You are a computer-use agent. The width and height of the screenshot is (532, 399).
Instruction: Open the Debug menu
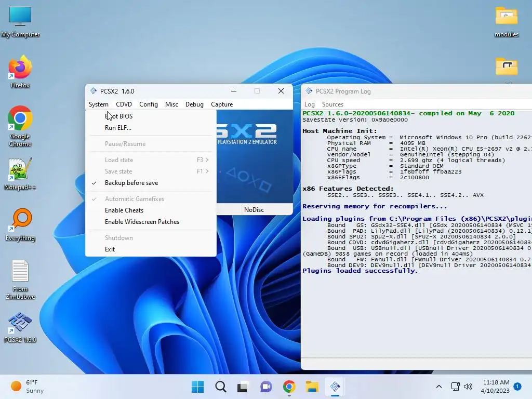194,104
